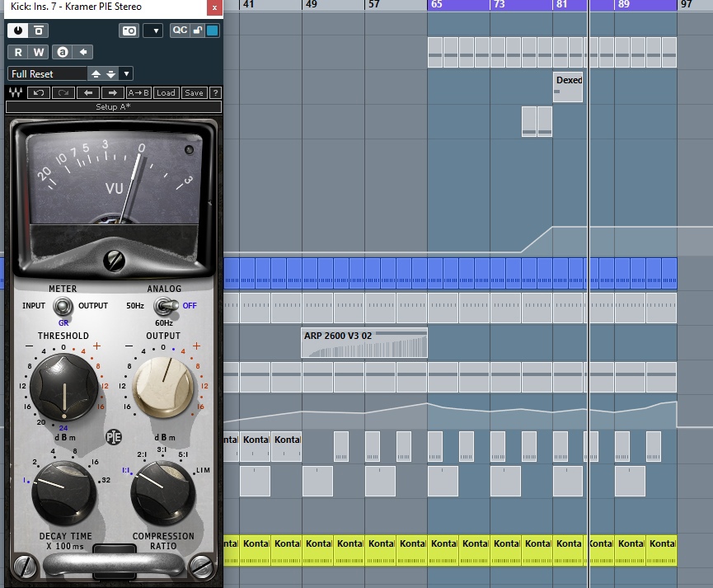Click the Save button in WaveSystem toolbar

point(195,93)
